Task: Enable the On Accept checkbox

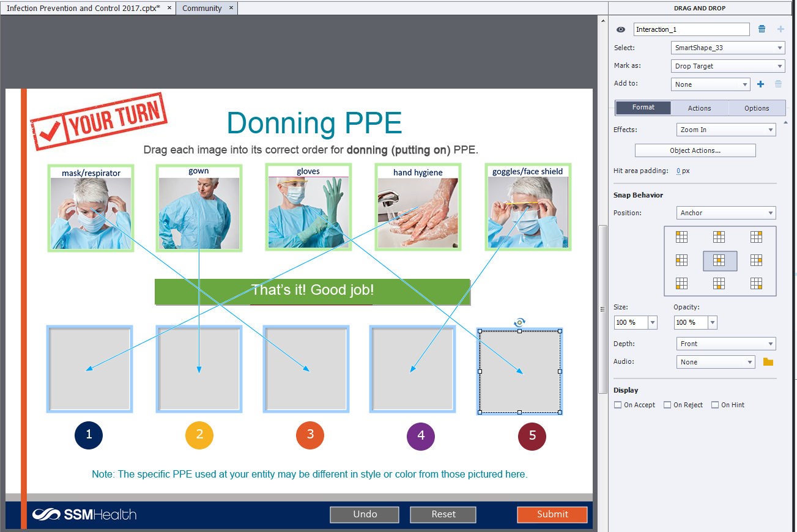Action: point(618,405)
